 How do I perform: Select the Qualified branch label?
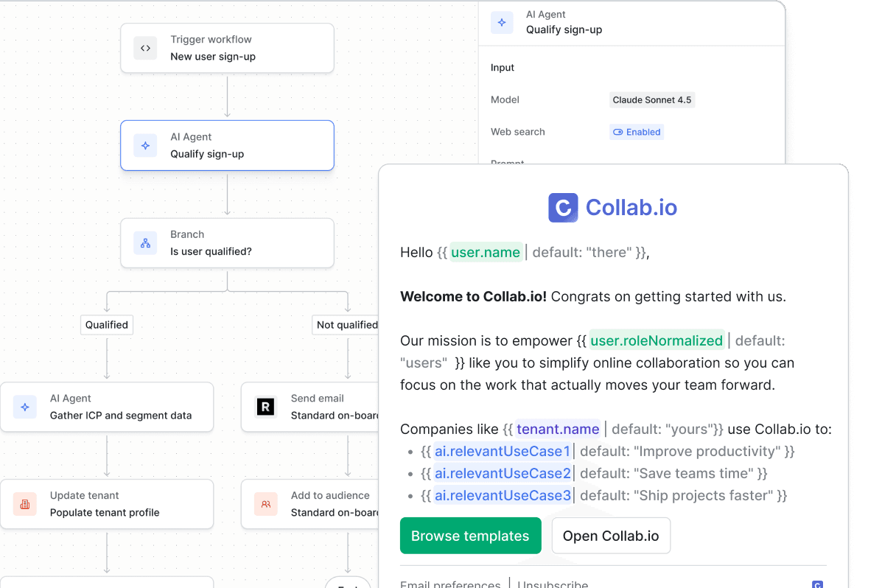(x=107, y=325)
